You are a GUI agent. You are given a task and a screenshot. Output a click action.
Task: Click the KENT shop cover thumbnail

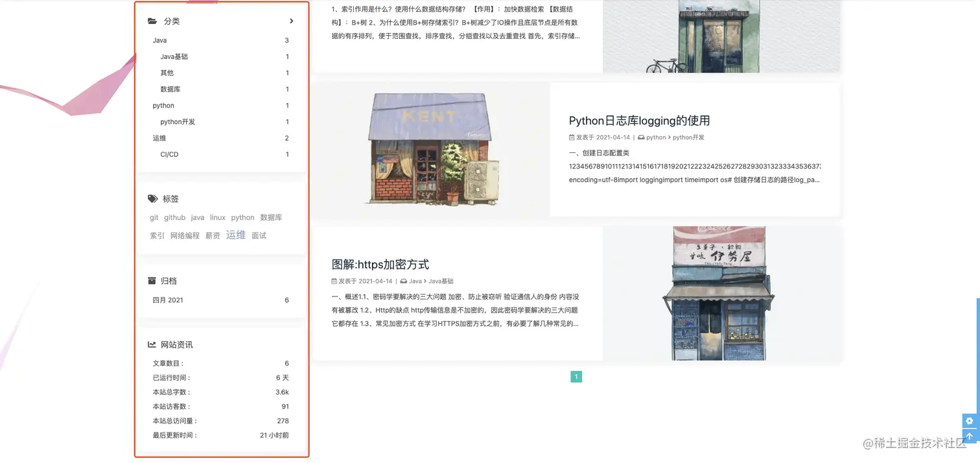431,149
